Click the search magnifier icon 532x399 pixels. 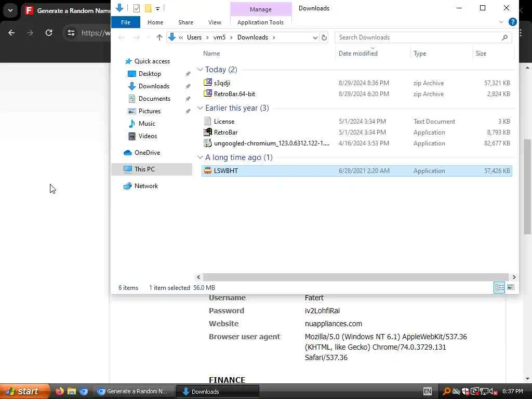(x=504, y=37)
